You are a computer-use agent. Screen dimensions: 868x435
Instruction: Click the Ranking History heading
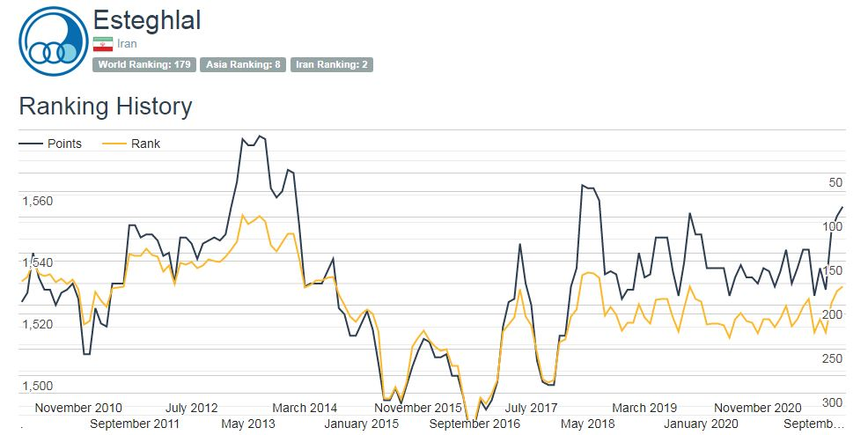pyautogui.click(x=106, y=107)
